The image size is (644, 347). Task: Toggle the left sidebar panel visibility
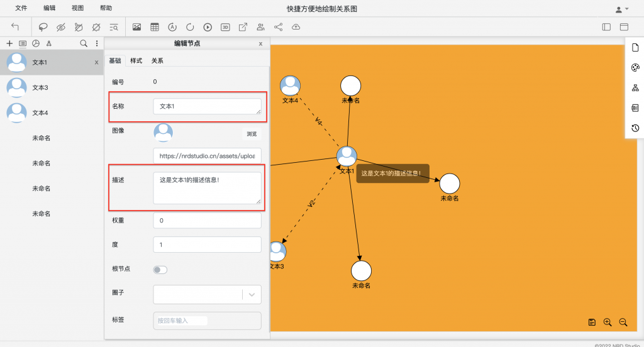point(606,27)
